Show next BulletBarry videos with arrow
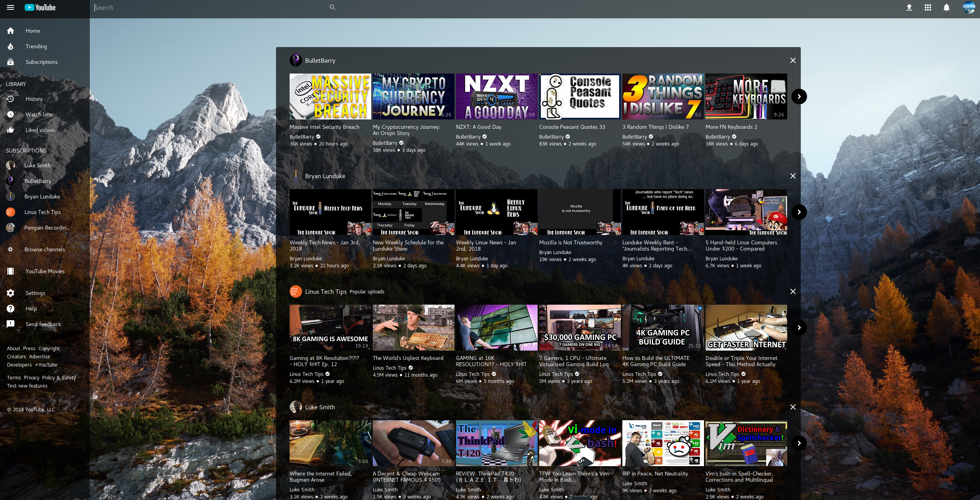The image size is (980, 500). (799, 96)
